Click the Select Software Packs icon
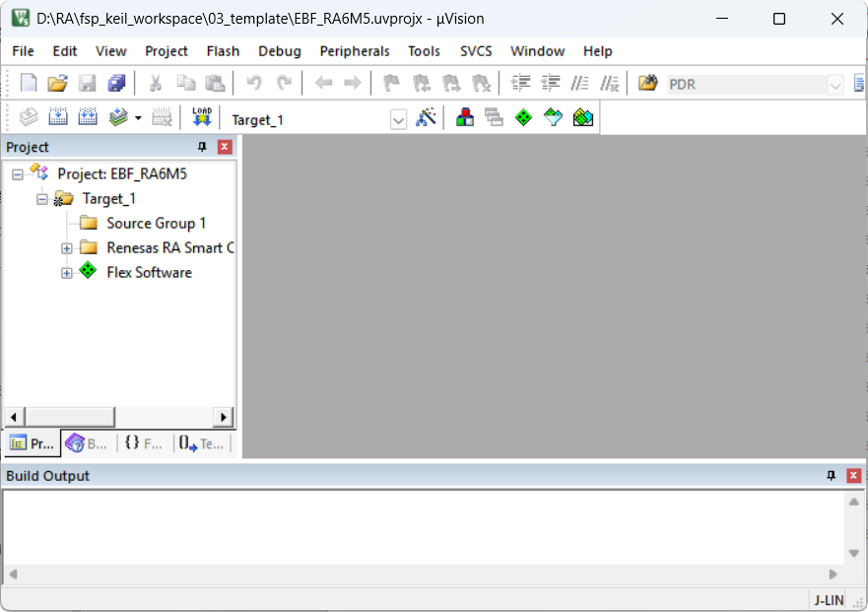868x612 pixels. tap(553, 117)
